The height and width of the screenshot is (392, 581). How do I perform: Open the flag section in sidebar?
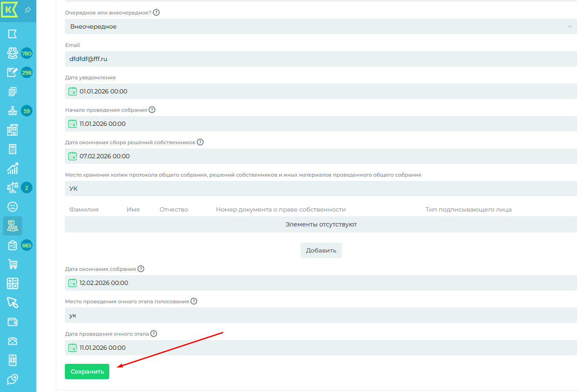[x=12, y=34]
